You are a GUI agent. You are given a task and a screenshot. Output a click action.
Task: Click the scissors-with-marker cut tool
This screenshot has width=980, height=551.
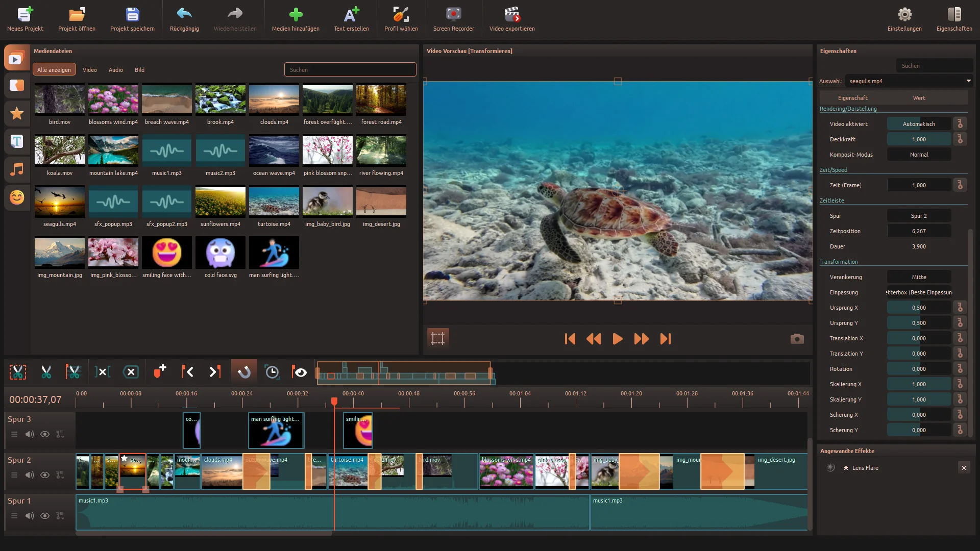(73, 372)
